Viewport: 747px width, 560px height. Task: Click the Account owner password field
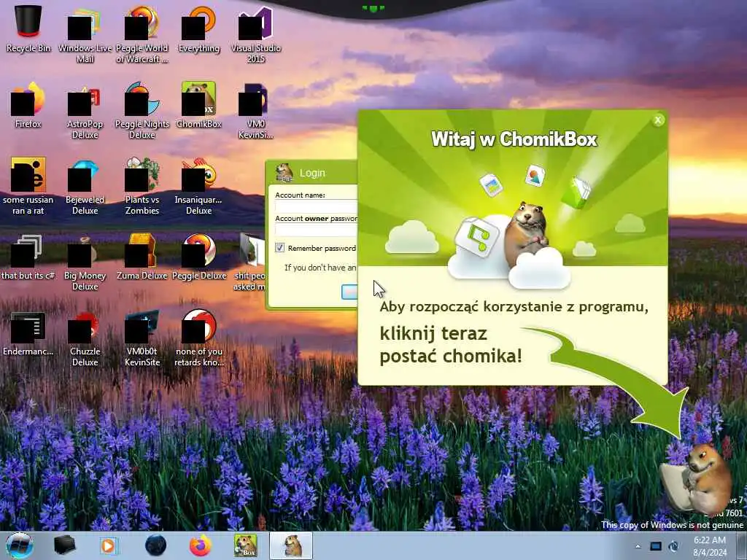317,230
